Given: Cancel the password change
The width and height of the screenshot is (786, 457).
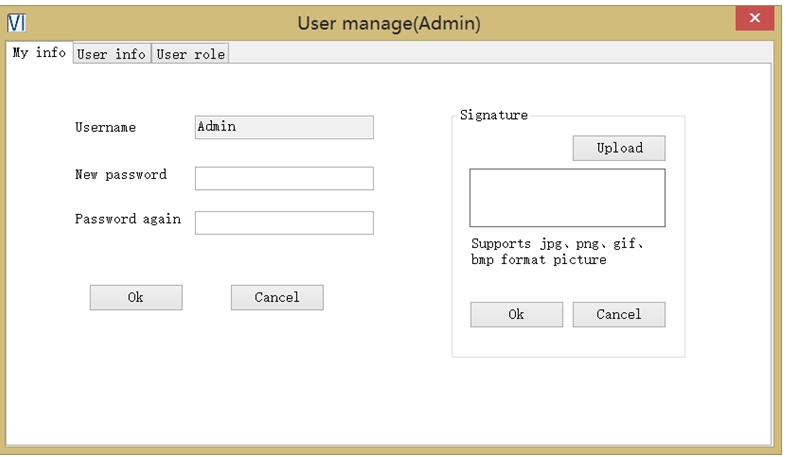Looking at the screenshot, I should tap(277, 297).
